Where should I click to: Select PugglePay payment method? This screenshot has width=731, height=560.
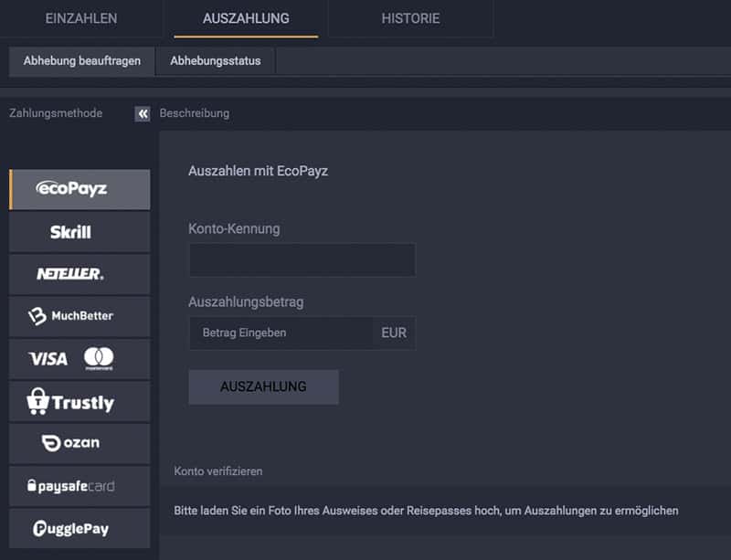click(79, 528)
